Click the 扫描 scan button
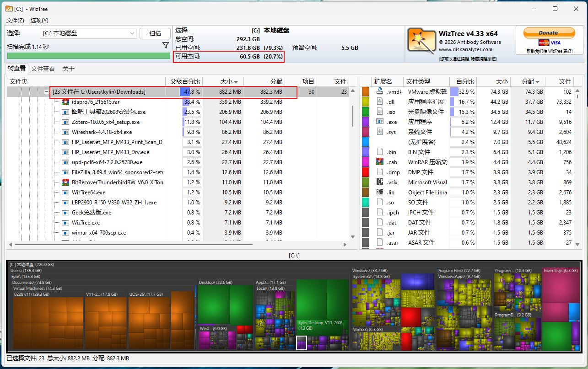 tap(155, 33)
